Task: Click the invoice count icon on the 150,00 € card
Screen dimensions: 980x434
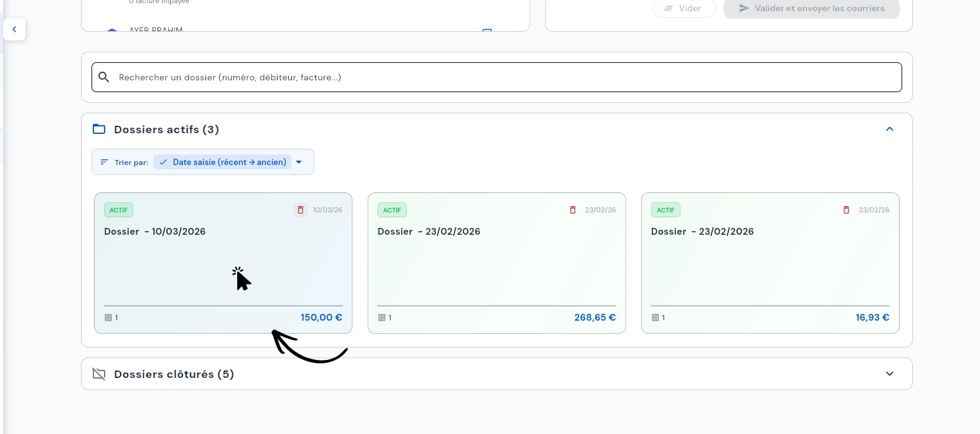Action: [x=108, y=318]
